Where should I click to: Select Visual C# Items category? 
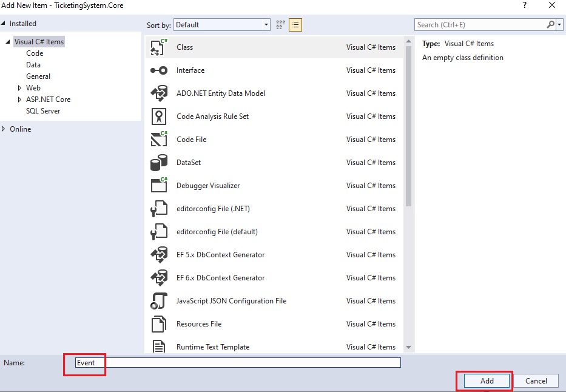39,42
